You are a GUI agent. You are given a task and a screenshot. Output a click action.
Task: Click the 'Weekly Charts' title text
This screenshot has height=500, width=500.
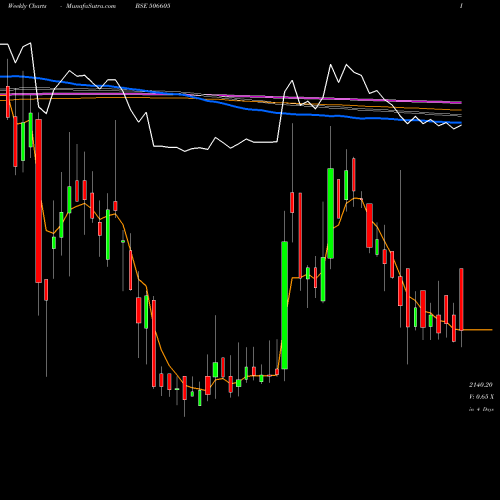tap(27, 6)
